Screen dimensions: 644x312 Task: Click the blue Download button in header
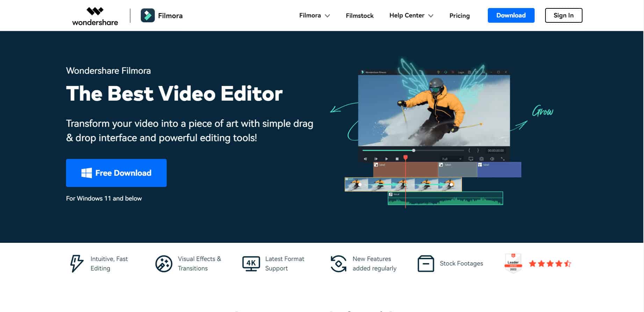click(511, 15)
